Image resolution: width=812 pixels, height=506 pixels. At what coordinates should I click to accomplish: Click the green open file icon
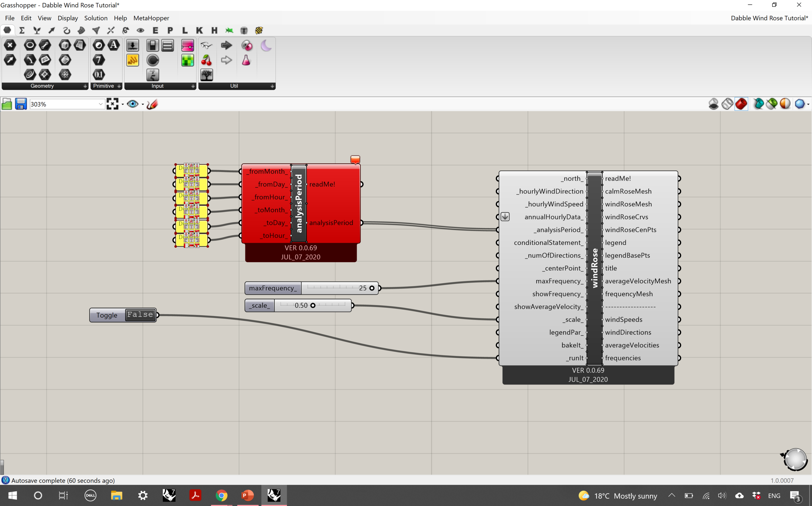[x=7, y=104]
